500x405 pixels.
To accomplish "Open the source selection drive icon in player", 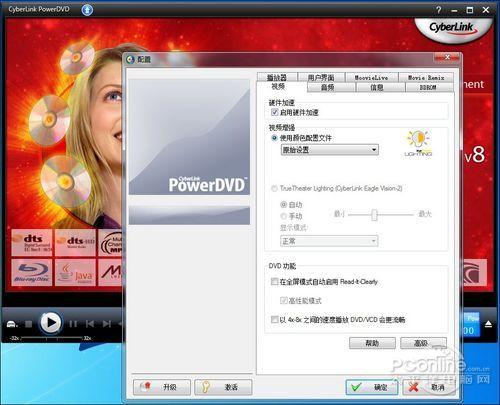I will [x=12, y=324].
